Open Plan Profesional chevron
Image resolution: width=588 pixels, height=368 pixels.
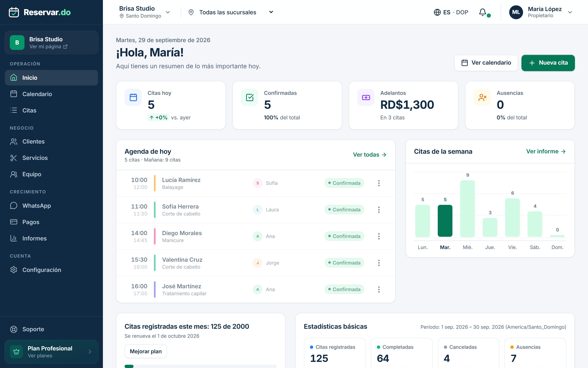(90, 351)
